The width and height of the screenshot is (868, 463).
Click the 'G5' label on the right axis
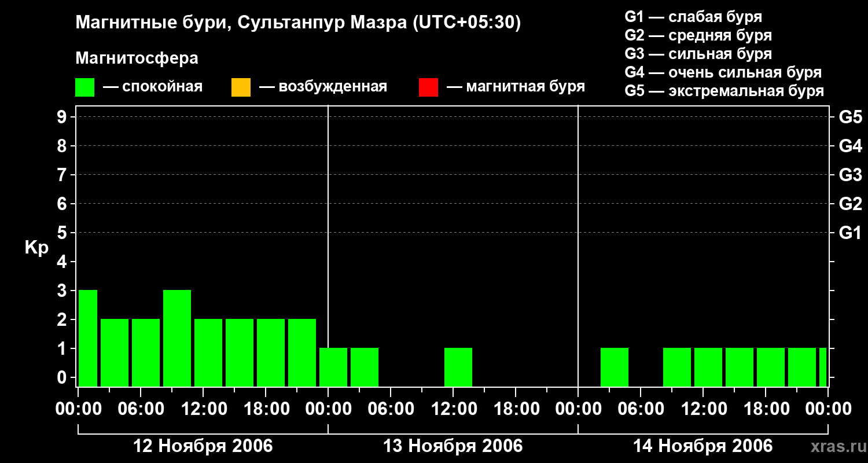click(x=851, y=117)
